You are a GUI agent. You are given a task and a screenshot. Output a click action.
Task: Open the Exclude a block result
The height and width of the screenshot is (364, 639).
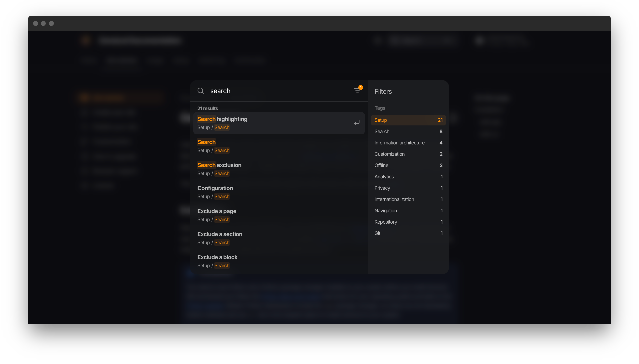coord(279,261)
